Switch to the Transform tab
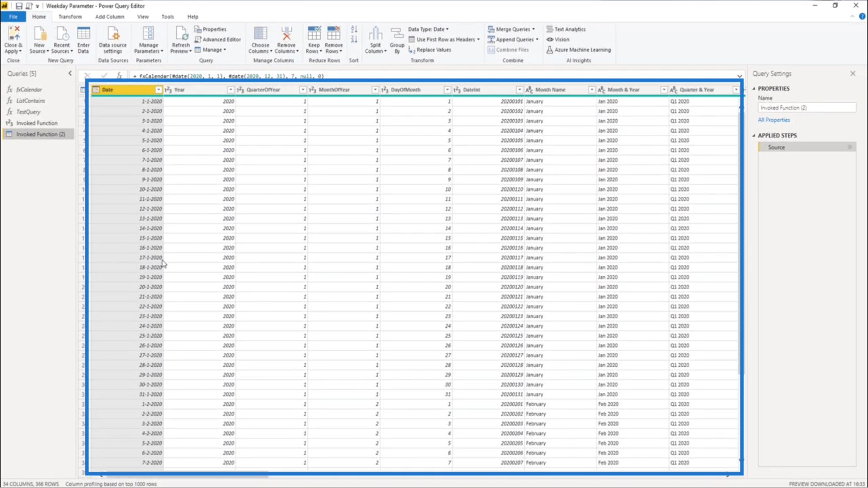 point(70,17)
